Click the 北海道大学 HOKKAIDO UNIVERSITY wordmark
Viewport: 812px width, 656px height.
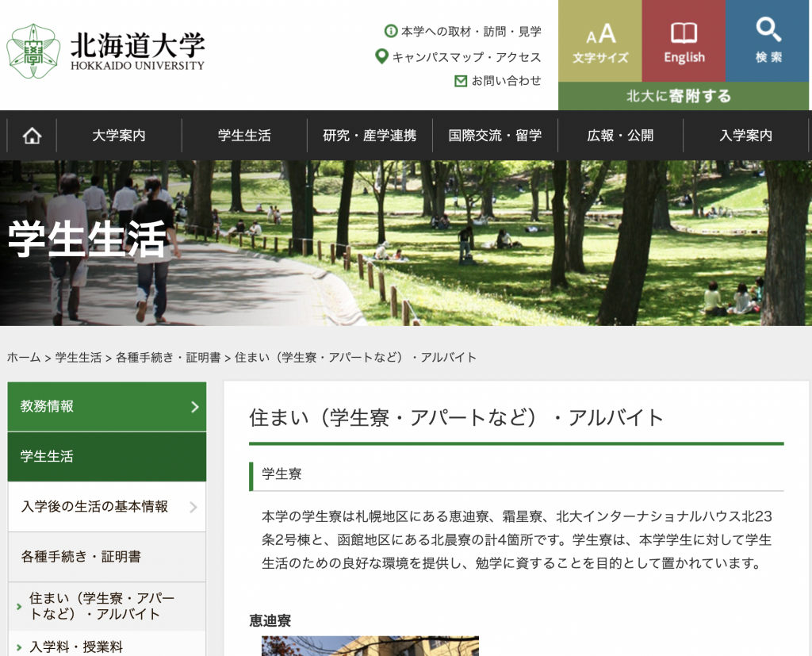point(138,51)
